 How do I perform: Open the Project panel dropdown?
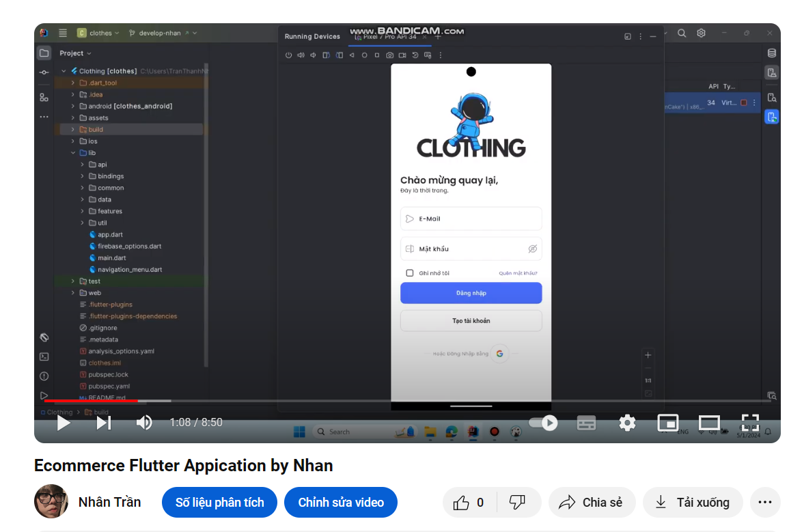tap(75, 53)
